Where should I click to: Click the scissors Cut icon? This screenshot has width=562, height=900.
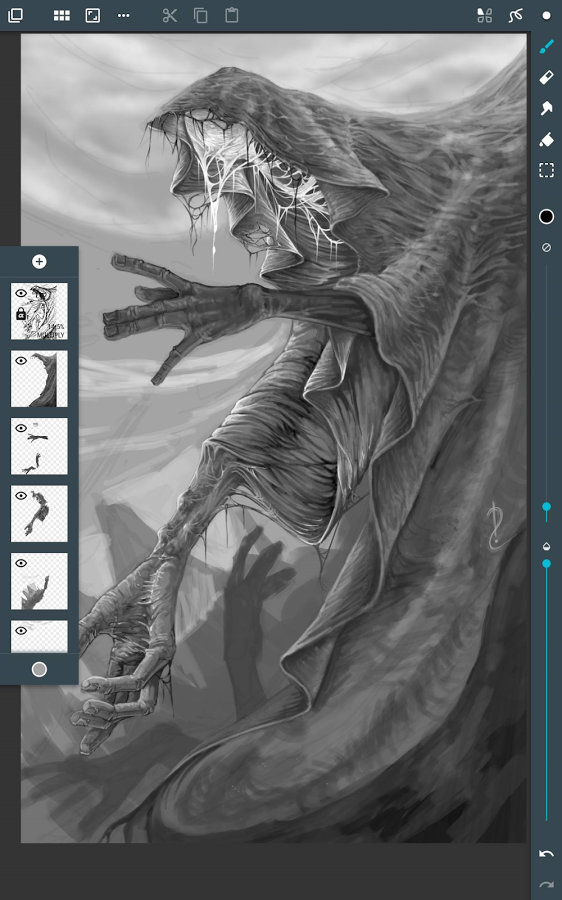point(169,15)
